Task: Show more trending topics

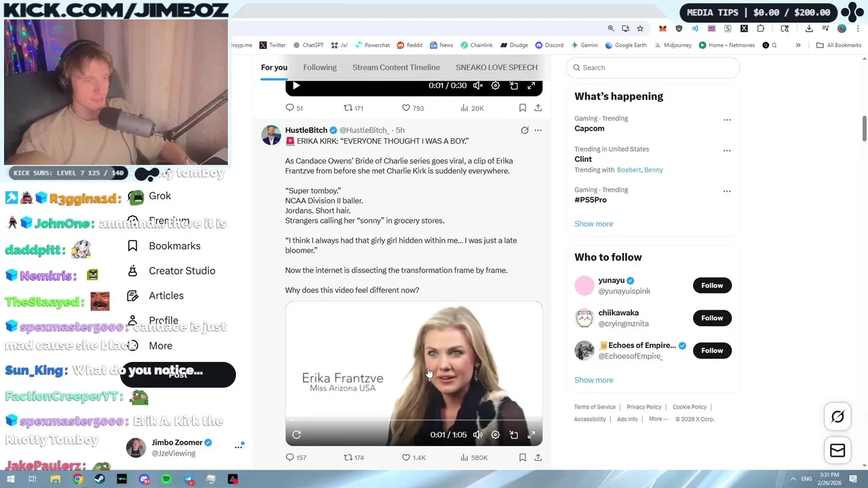Action: (x=593, y=224)
